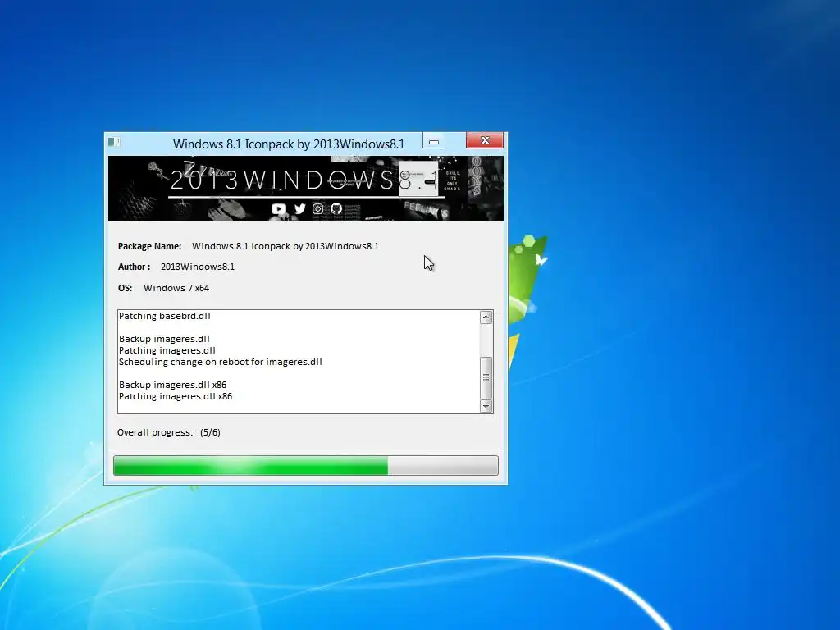This screenshot has width=840, height=630.
Task: Open the Twitter bird icon in banner
Action: point(300,208)
